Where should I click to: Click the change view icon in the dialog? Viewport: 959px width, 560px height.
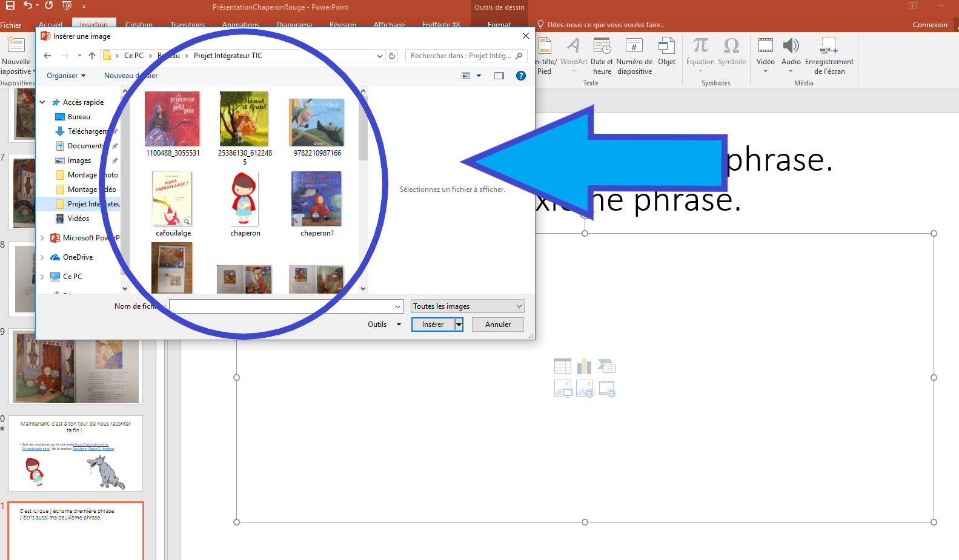tap(466, 76)
